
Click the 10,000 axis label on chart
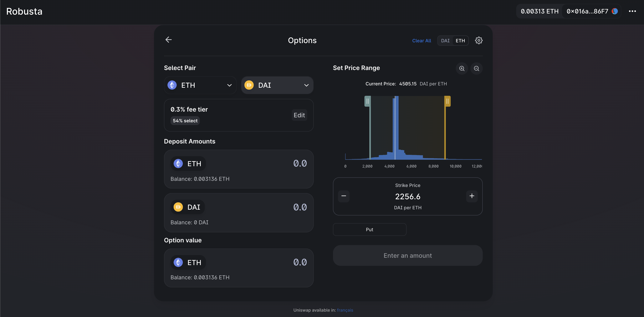[455, 166]
